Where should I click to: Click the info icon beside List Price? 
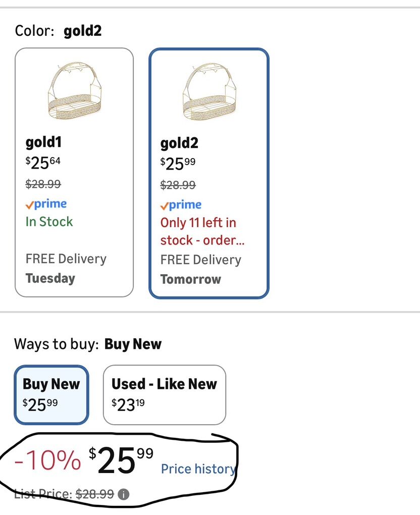123,494
